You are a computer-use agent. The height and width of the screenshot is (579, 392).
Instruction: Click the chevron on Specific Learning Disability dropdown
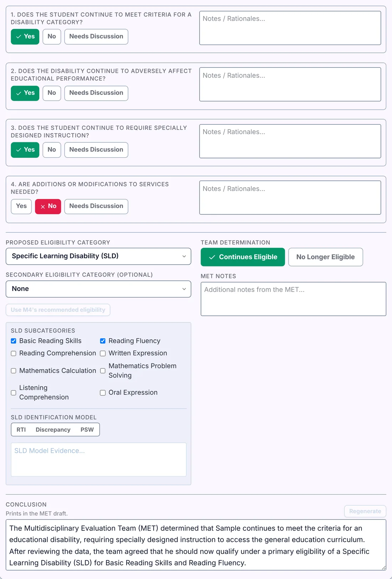point(184,257)
